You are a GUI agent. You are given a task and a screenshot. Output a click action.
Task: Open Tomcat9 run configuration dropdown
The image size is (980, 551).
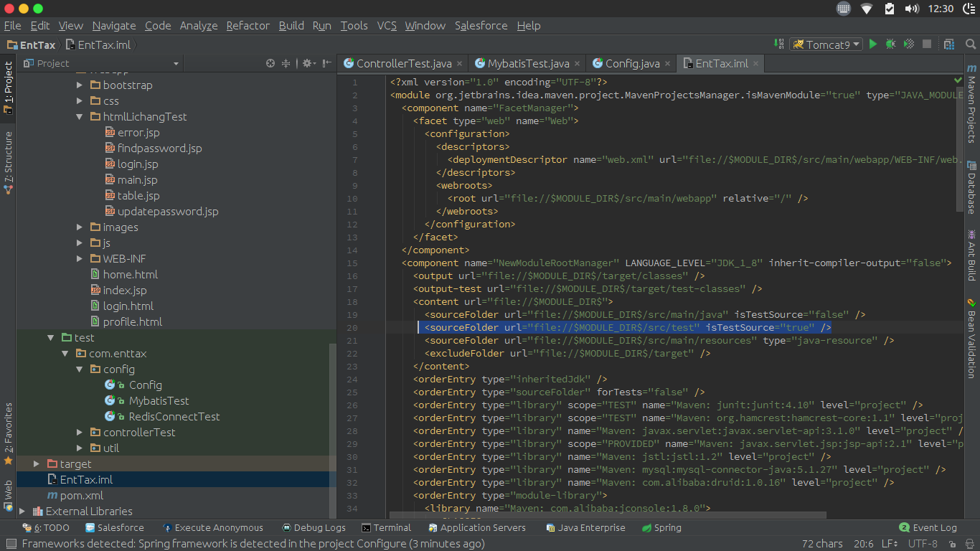pyautogui.click(x=826, y=44)
